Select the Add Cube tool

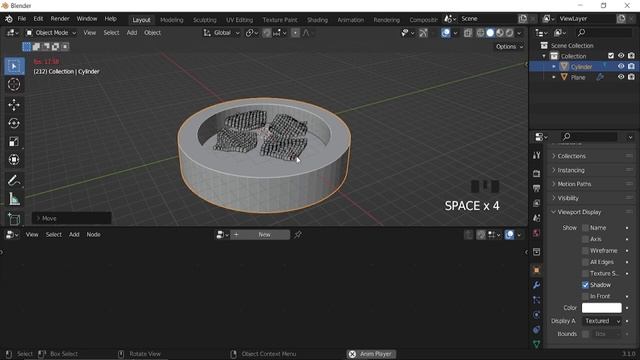14,219
